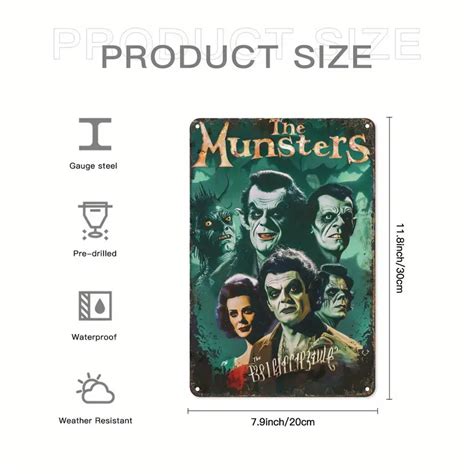Image resolution: width=474 pixels, height=474 pixels.
Task: Click the Weather Resistant label text
Action: pos(95,421)
